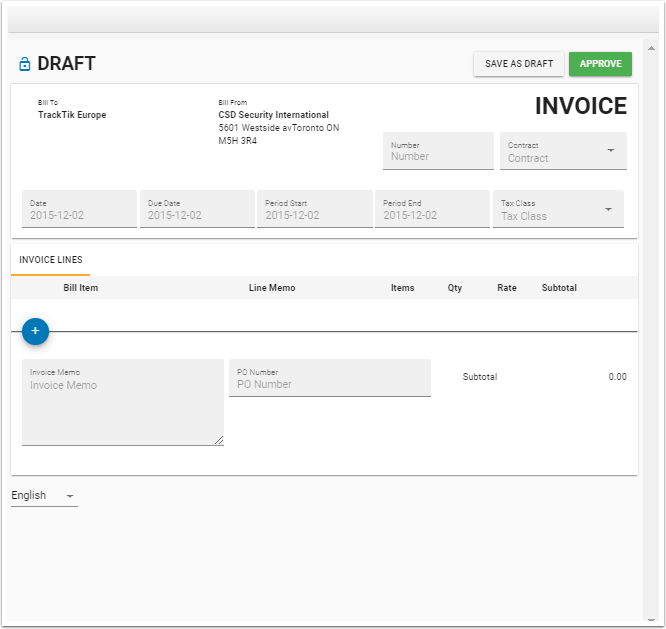Click Bill To name TrackTik Europe
Viewport: 666px width, 629px height.
[72, 115]
